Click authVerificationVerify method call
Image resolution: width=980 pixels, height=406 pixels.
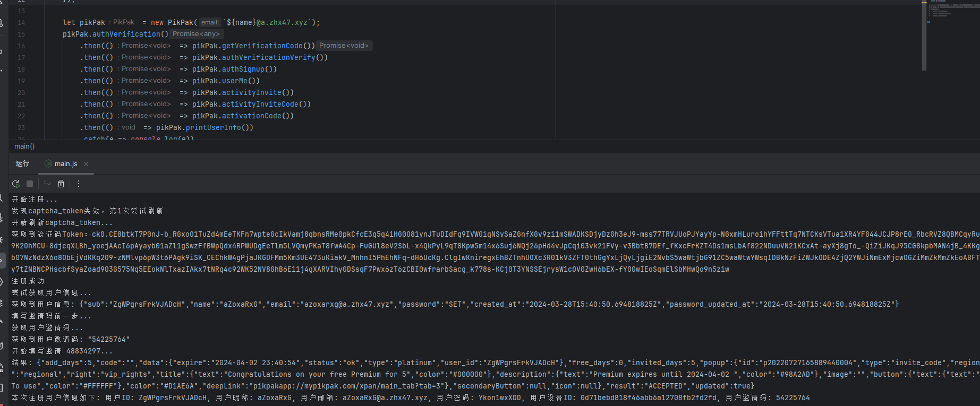pyautogui.click(x=269, y=57)
